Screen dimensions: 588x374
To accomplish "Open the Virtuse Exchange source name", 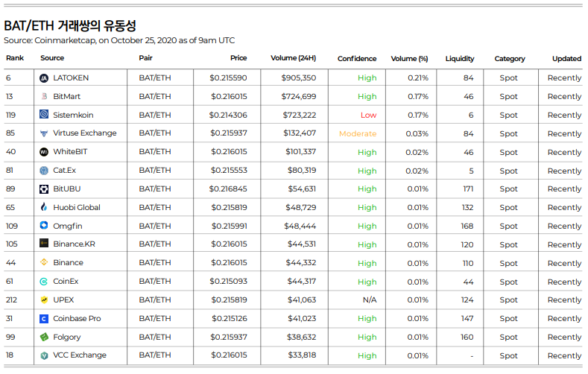I will coord(85,133).
